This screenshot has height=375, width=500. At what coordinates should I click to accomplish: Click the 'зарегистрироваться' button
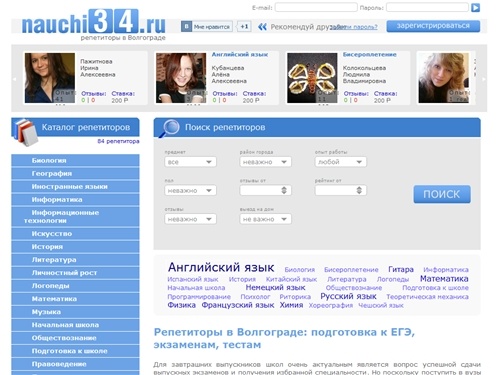pyautogui.click(x=433, y=26)
